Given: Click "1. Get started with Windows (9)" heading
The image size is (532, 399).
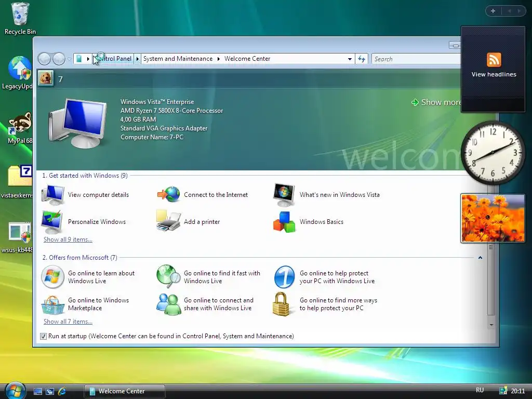Looking at the screenshot, I should 85,176.
